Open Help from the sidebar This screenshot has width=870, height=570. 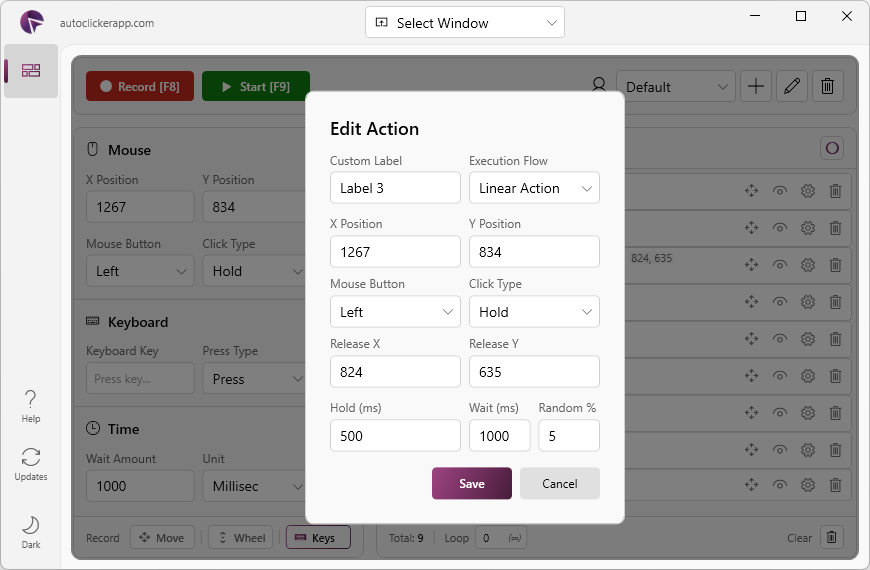31,406
